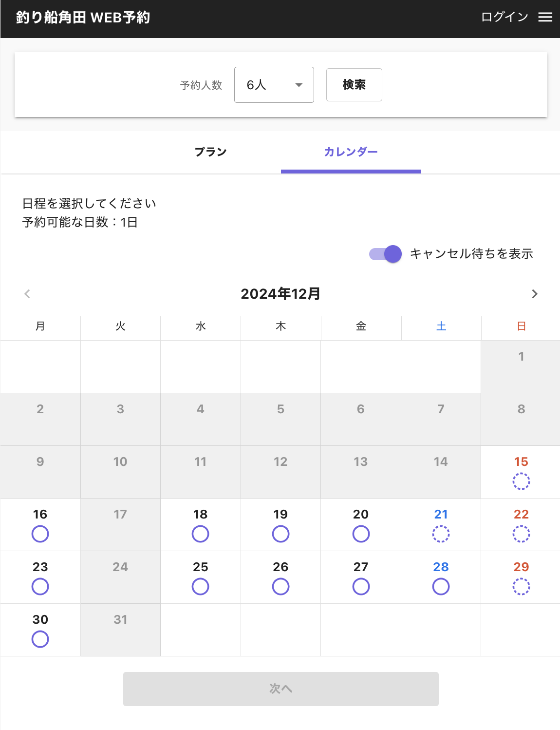Select the available circle on December 19
Viewport: 560px width, 730px height.
[280, 534]
